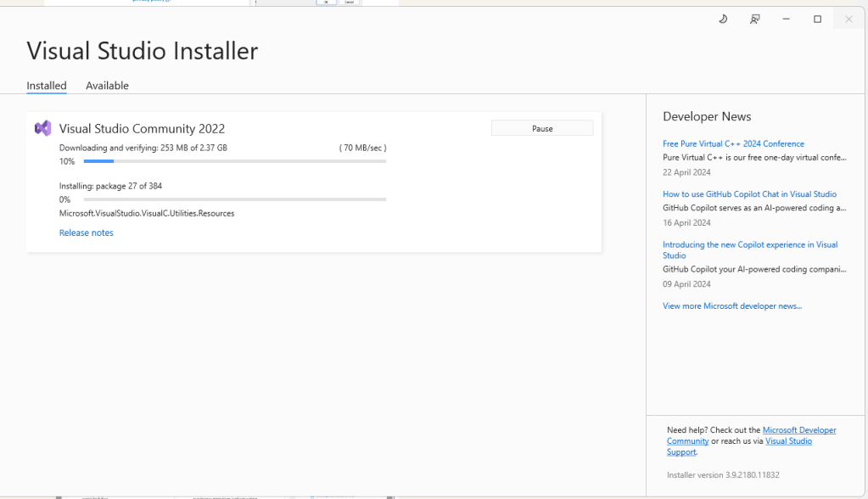Screen dimensions: 868x499
Task: Open the send feedback icon
Action: click(754, 20)
